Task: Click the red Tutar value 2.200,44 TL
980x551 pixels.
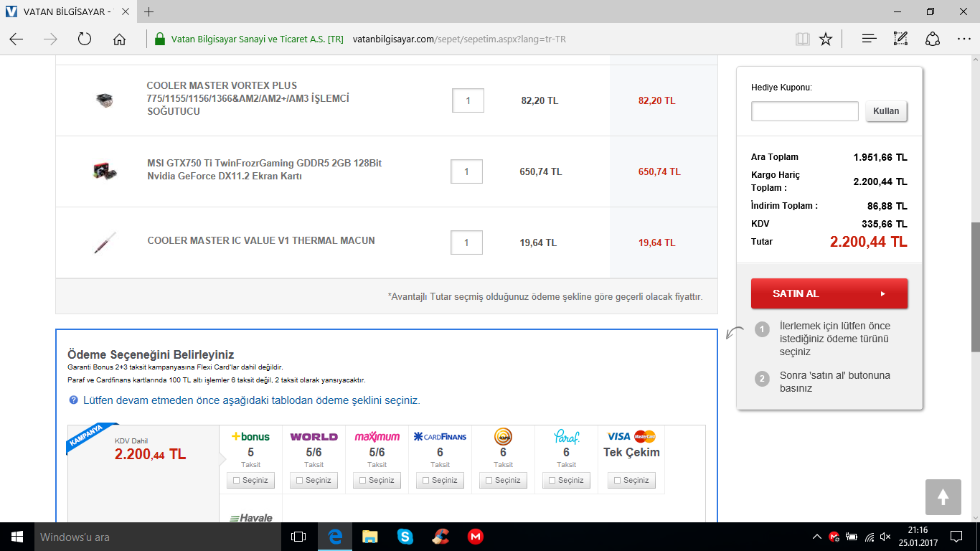Action: click(x=869, y=242)
